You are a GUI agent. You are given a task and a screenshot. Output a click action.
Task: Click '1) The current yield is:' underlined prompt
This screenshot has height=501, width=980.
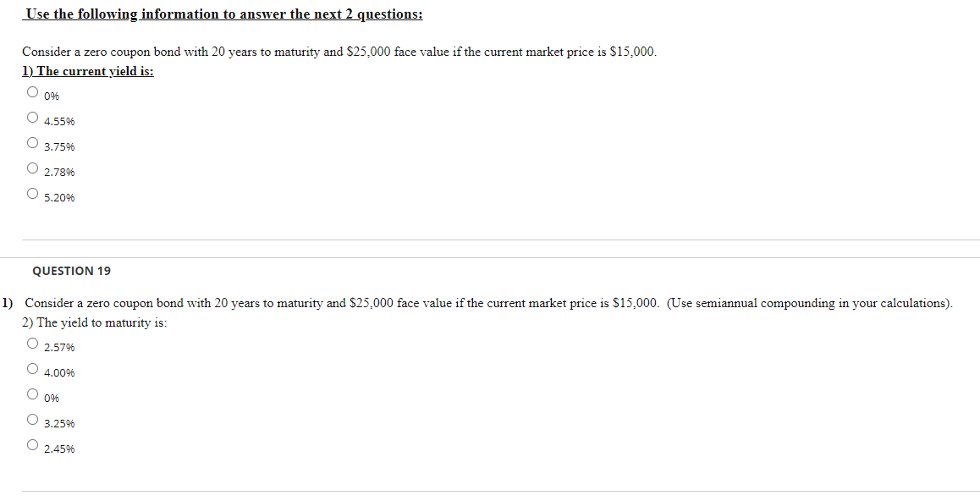click(x=88, y=71)
